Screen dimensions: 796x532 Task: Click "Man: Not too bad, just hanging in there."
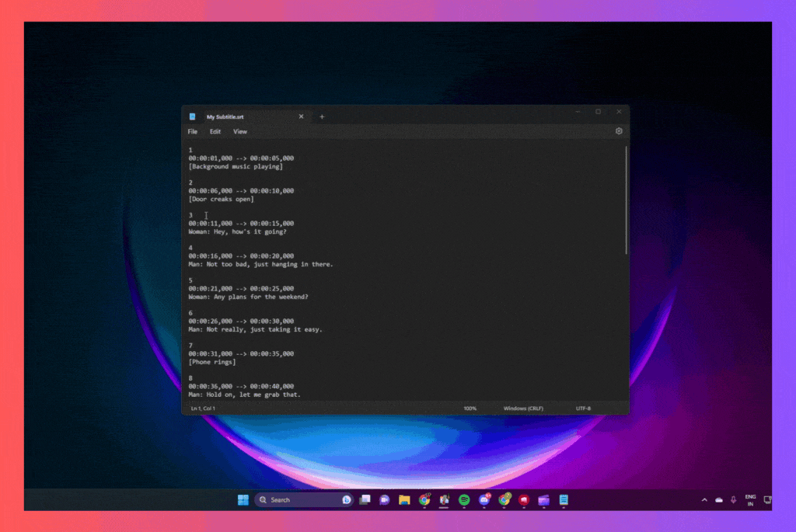261,264
